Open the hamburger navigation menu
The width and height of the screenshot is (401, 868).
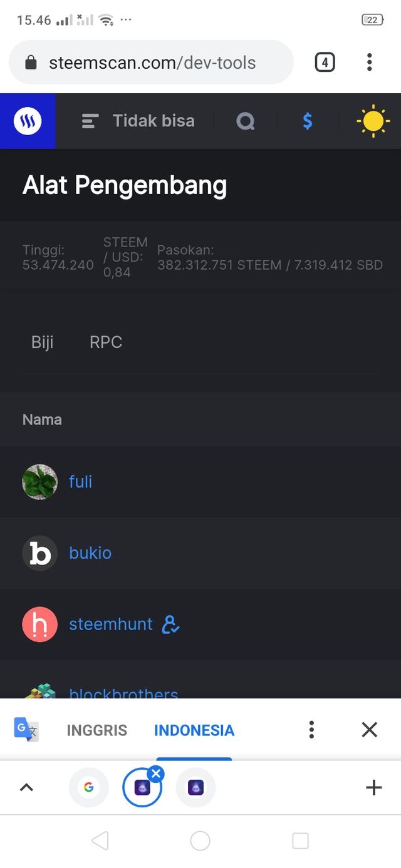(90, 121)
